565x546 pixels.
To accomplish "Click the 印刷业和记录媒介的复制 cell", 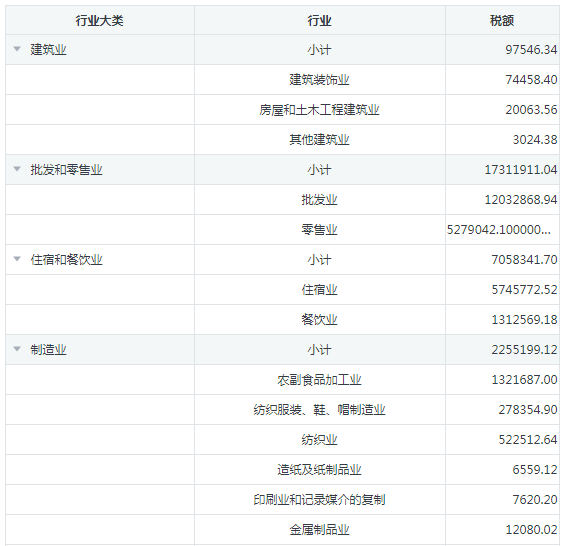I will coord(320,500).
